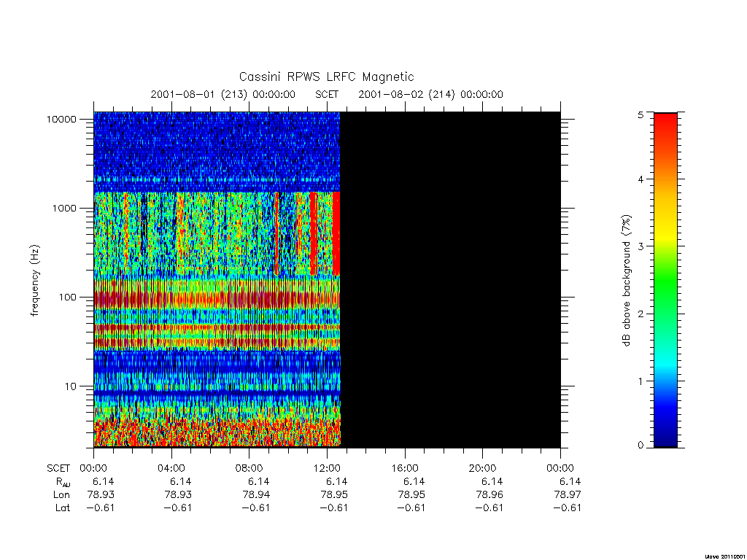Click the 'frequency (Hz)' axis label
Image resolution: width=747 pixels, height=560 pixels.
[35, 281]
